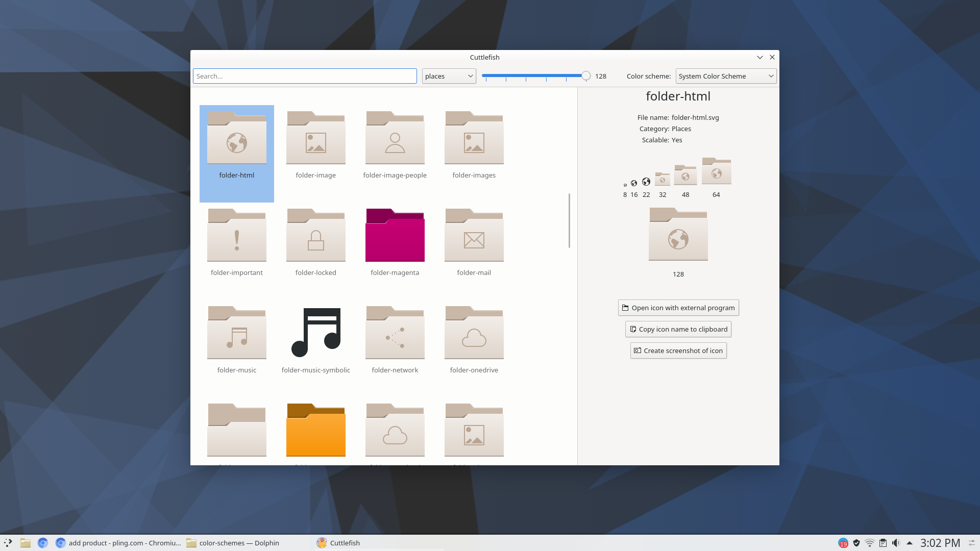980x551 pixels.
Task: Click the Cuttlefish window collapse chevron
Action: click(759, 57)
